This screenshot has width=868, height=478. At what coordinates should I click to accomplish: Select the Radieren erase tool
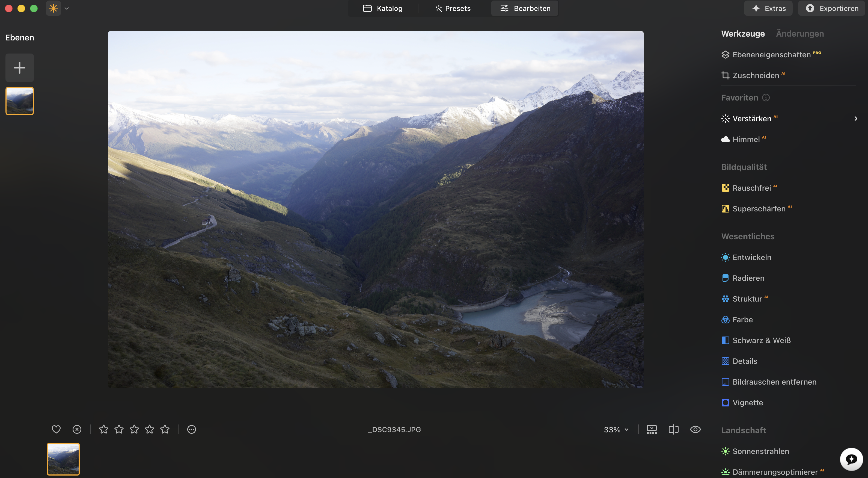coord(743,278)
